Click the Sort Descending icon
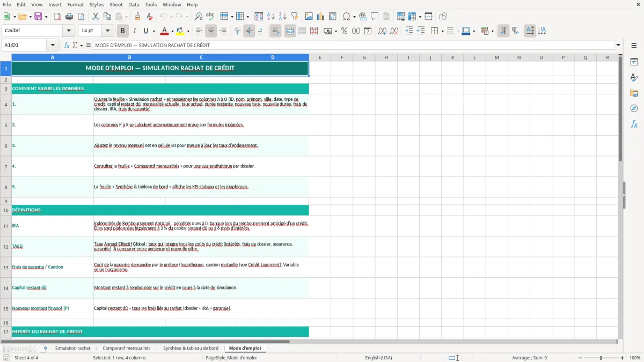 click(282, 17)
